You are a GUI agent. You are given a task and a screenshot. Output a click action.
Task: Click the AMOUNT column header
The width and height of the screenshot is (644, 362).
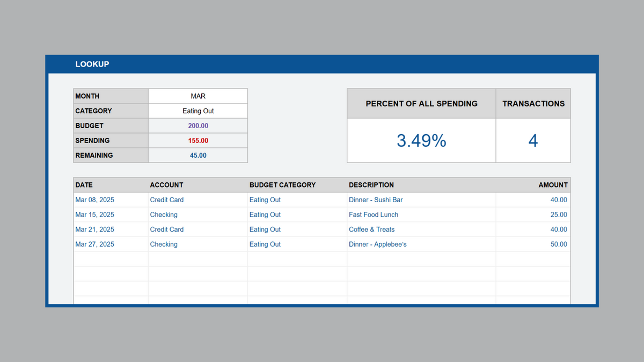point(533,185)
